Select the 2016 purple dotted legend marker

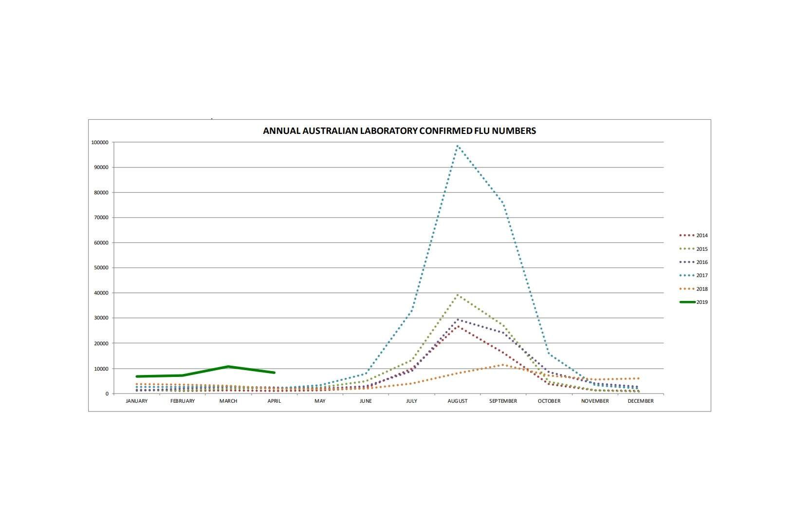click(686, 261)
